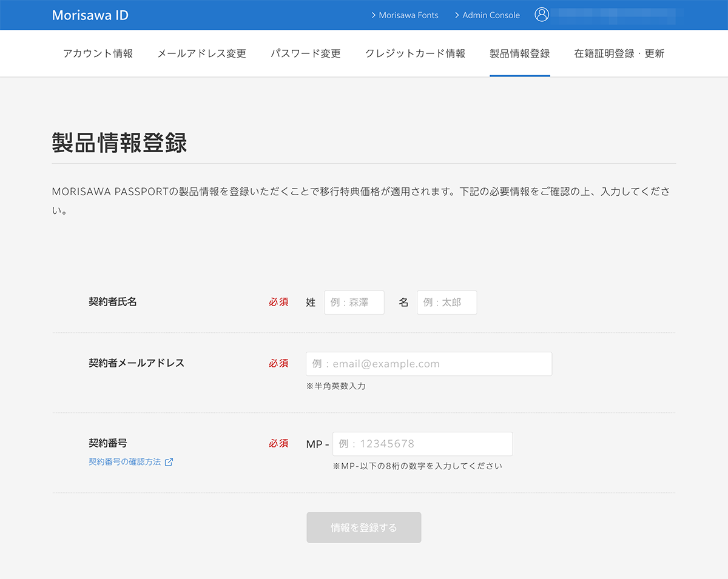Click the user account avatar icon

[542, 15]
